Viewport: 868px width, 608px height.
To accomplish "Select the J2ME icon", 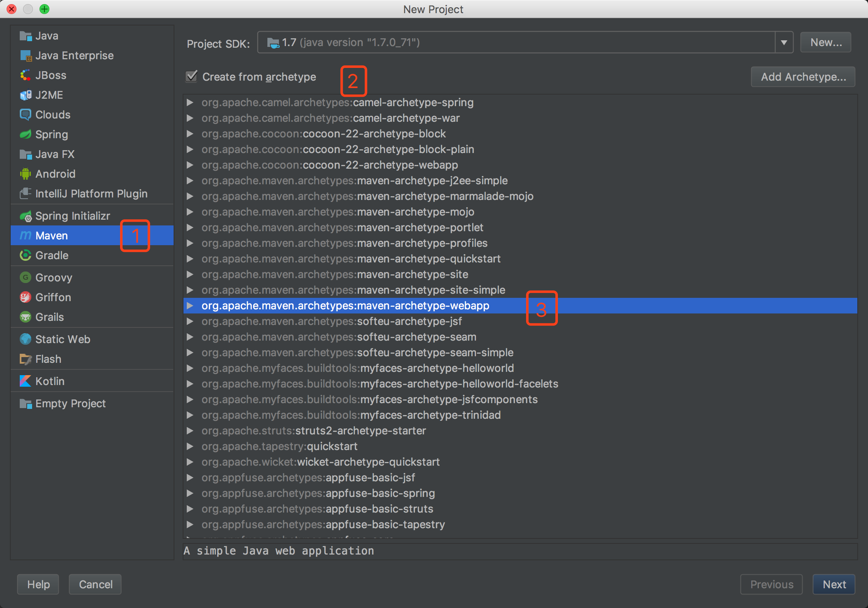I will point(26,95).
